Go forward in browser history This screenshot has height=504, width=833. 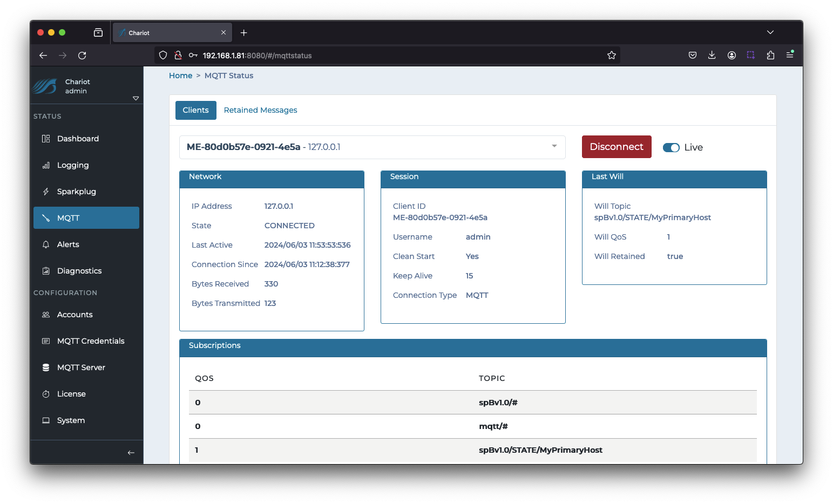63,55
